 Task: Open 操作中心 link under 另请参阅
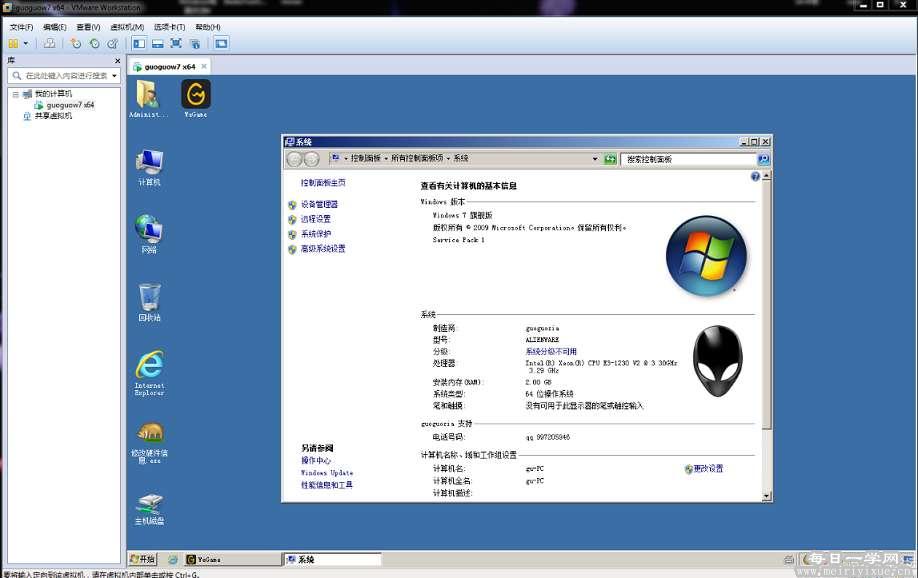pos(316,460)
